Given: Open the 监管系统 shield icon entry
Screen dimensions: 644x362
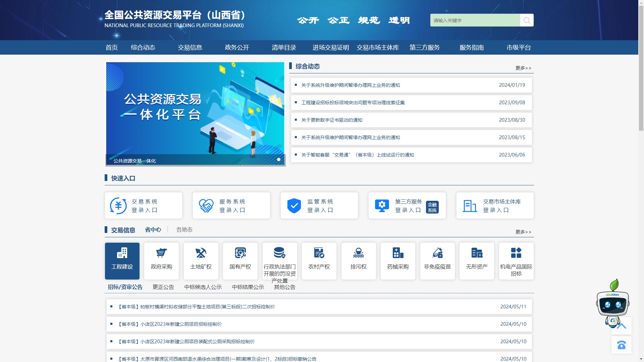Looking at the screenshot, I should click(x=294, y=206).
